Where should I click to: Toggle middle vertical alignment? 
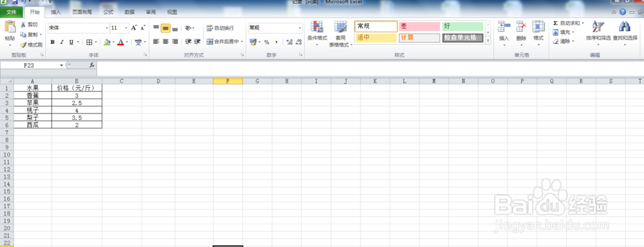pos(166,28)
